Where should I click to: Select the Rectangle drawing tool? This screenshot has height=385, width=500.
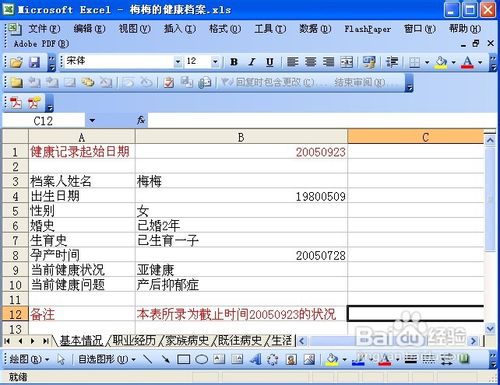click(184, 359)
